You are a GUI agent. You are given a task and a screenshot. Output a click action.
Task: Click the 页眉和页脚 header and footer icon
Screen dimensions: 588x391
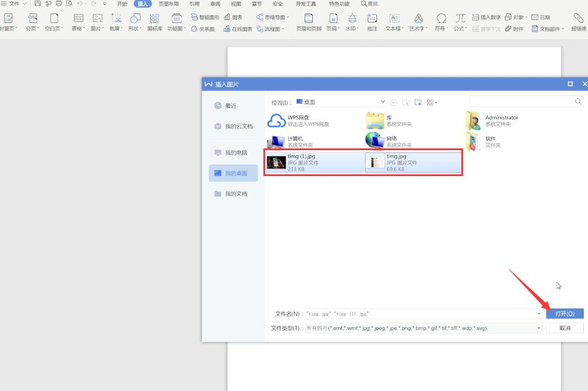(x=309, y=18)
